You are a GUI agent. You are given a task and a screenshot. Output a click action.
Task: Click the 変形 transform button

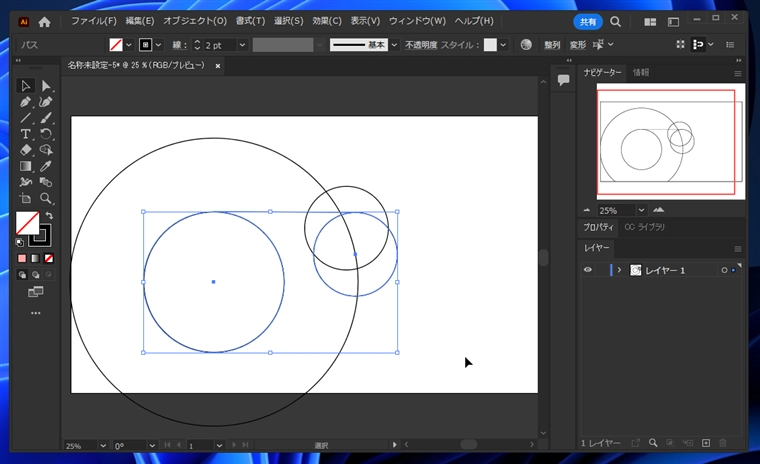pyautogui.click(x=578, y=45)
